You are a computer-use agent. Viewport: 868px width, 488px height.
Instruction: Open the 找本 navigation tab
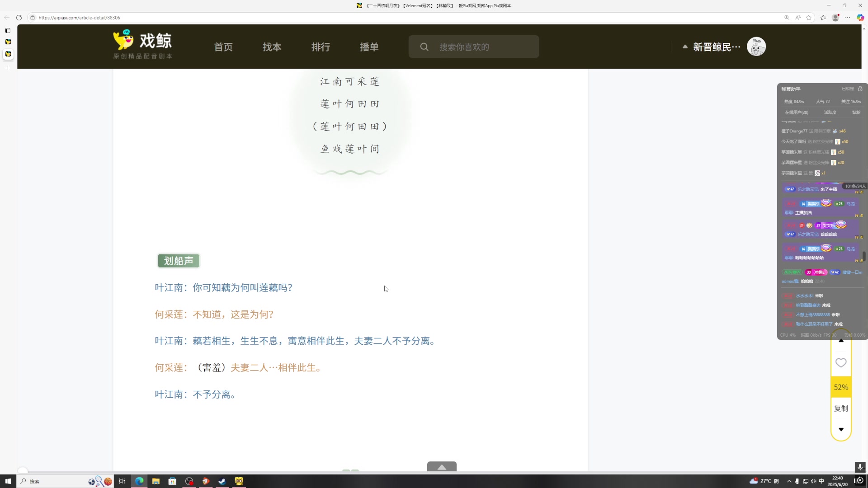[x=272, y=47]
